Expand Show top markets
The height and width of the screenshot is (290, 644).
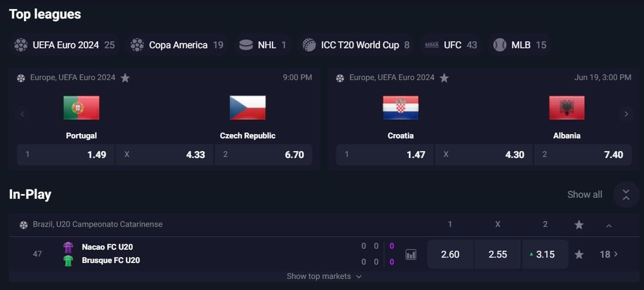324,276
